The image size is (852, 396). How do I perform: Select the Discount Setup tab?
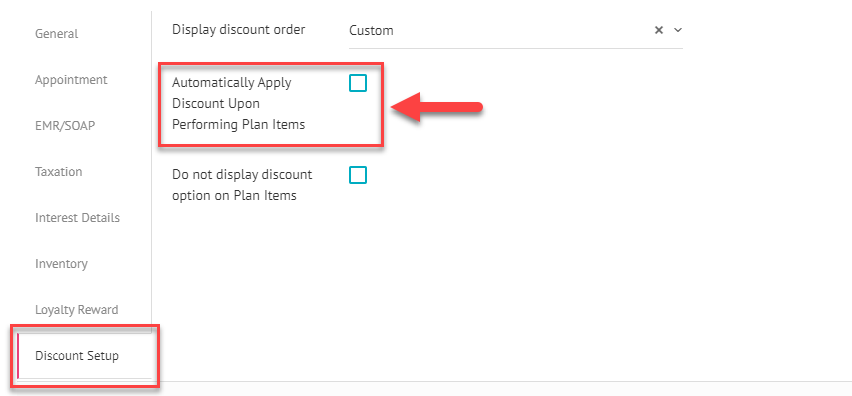(77, 356)
